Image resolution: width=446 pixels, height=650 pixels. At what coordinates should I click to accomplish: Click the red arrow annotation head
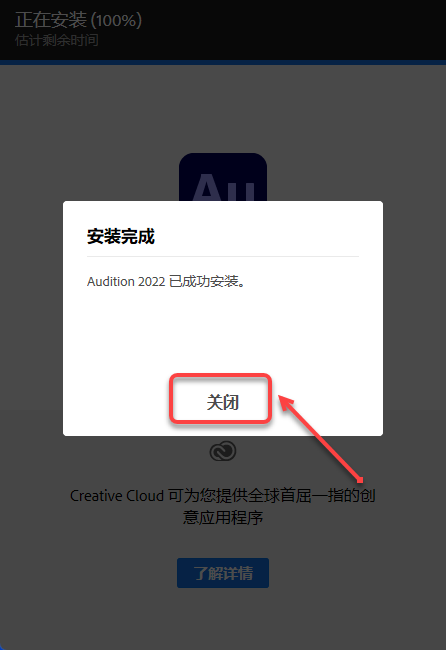pos(285,402)
